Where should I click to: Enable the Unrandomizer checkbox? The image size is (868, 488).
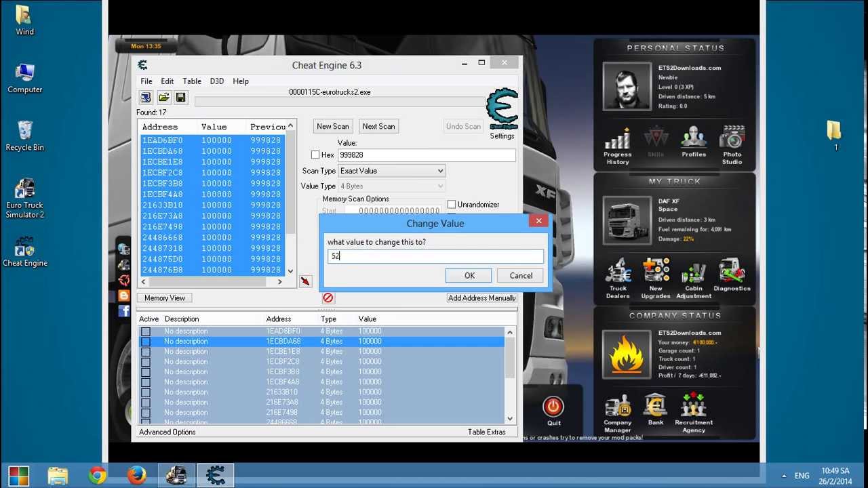452,204
